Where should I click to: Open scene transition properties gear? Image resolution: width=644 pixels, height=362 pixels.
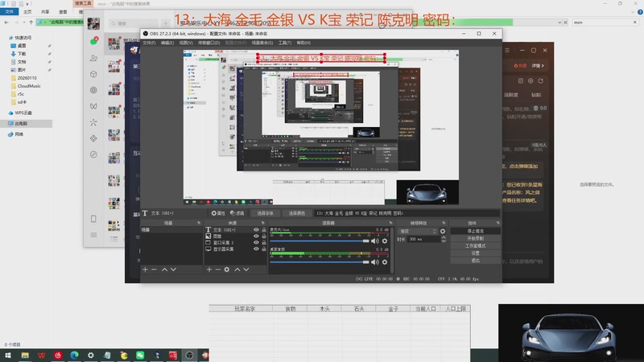pos(443,231)
